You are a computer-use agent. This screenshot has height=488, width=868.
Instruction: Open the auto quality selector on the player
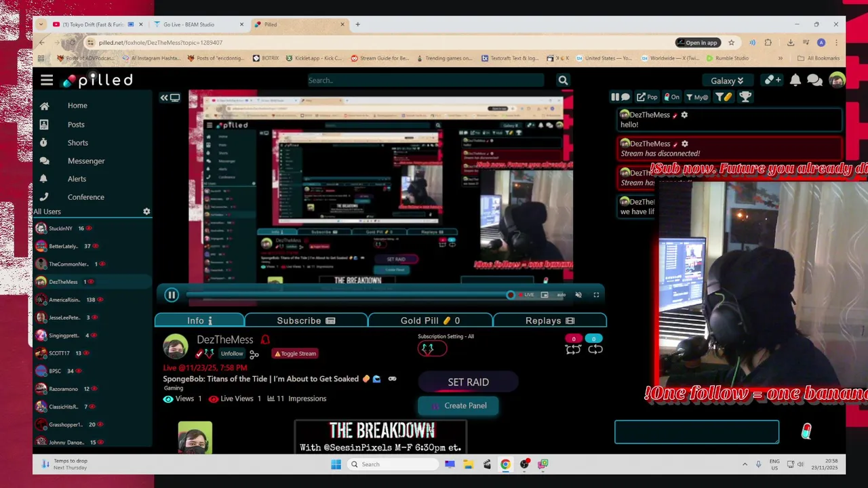(x=561, y=295)
